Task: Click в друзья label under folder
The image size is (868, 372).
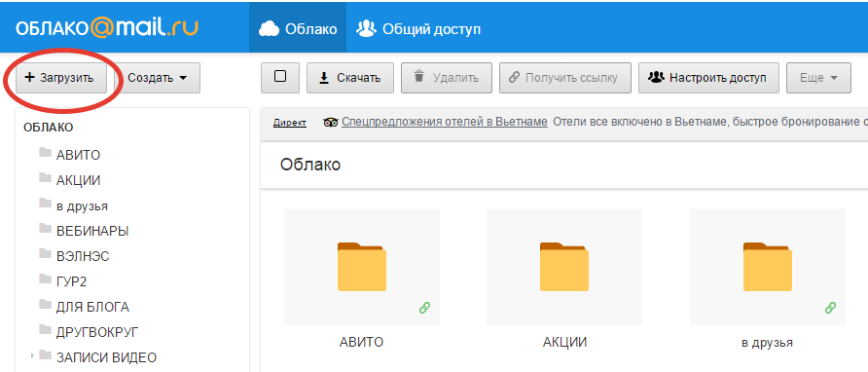Action: pyautogui.click(x=767, y=343)
